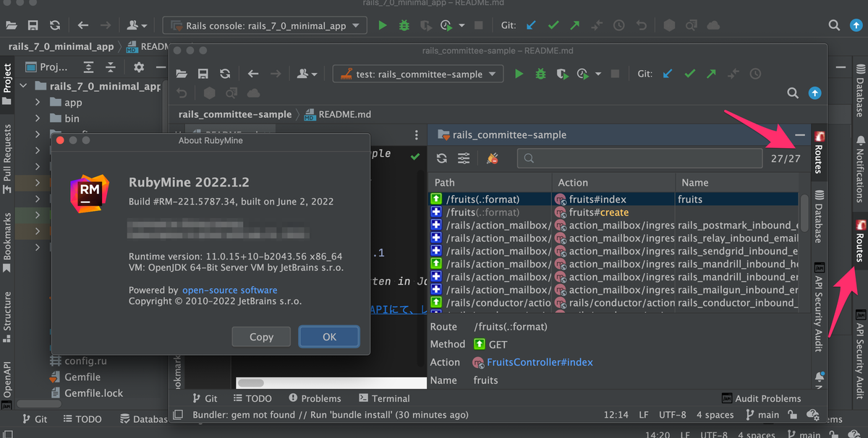Open editor tab options three-dot menu
Viewport: 868px width, 438px height.
[416, 135]
